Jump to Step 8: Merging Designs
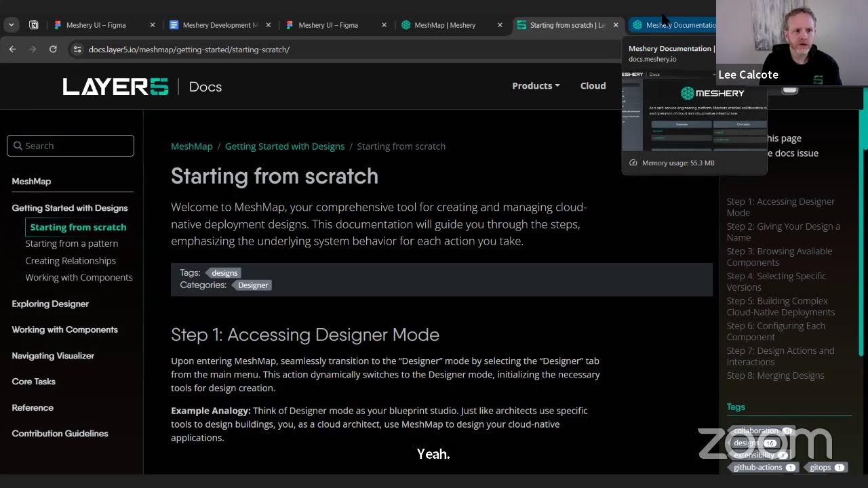 click(776, 375)
